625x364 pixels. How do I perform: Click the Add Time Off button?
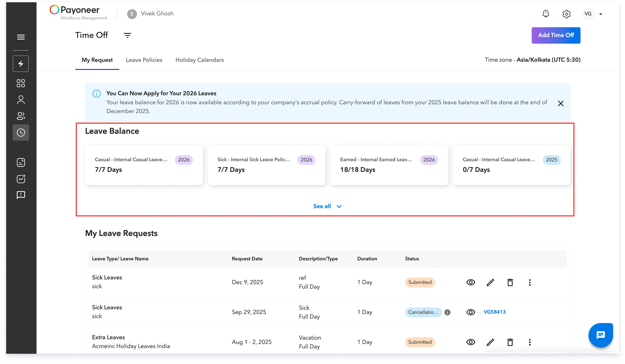556,35
